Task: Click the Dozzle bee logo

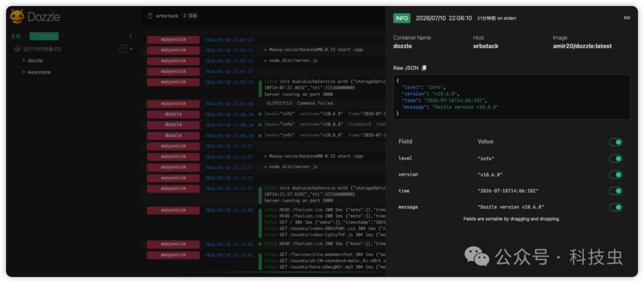Action: (17, 17)
